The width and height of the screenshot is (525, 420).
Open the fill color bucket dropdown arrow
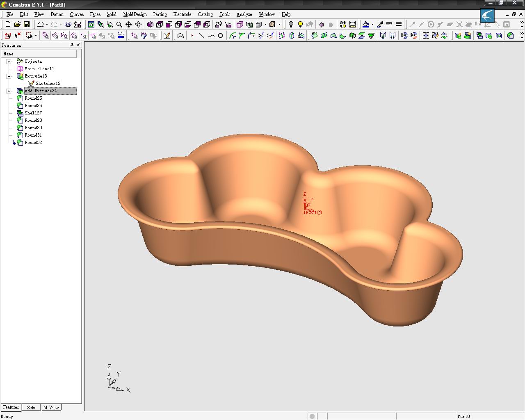coord(372,25)
